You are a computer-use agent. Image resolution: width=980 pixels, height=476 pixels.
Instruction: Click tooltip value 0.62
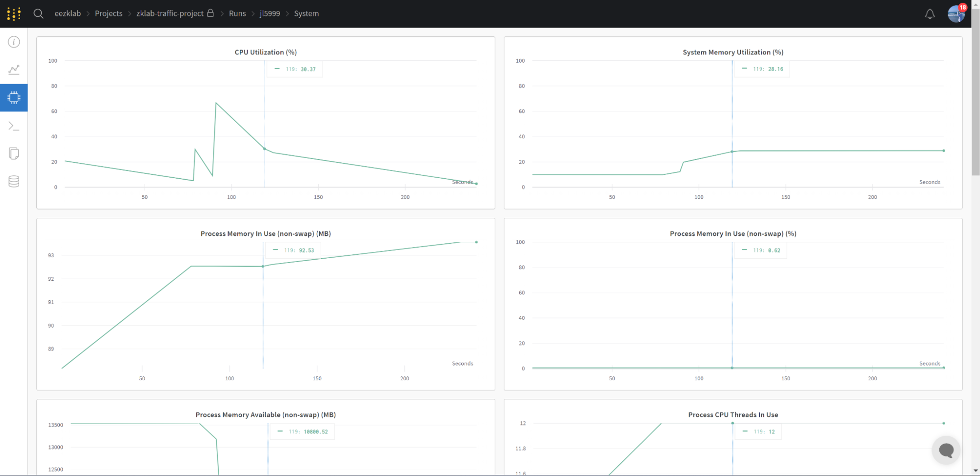pos(774,250)
